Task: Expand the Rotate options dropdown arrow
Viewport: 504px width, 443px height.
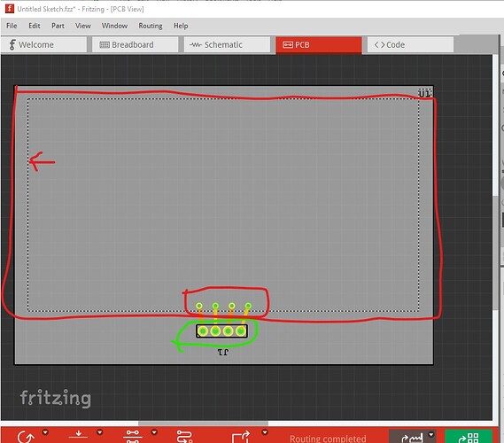Action: tap(45, 432)
